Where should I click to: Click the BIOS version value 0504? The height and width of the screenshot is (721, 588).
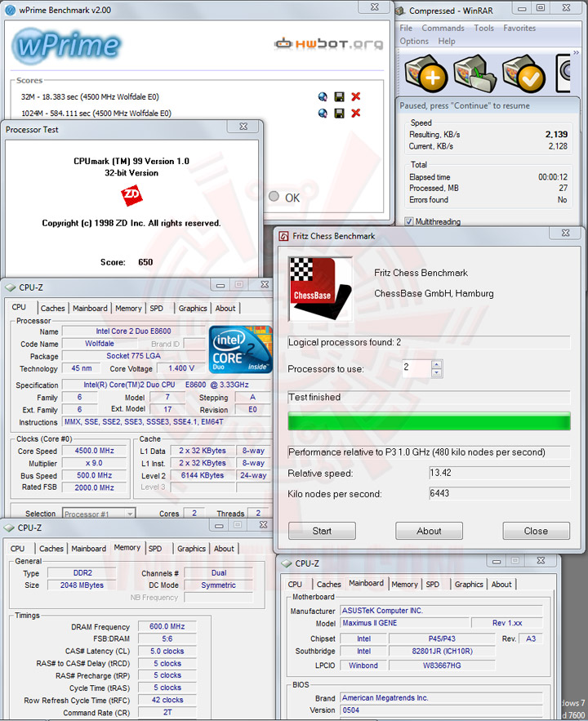(441, 710)
